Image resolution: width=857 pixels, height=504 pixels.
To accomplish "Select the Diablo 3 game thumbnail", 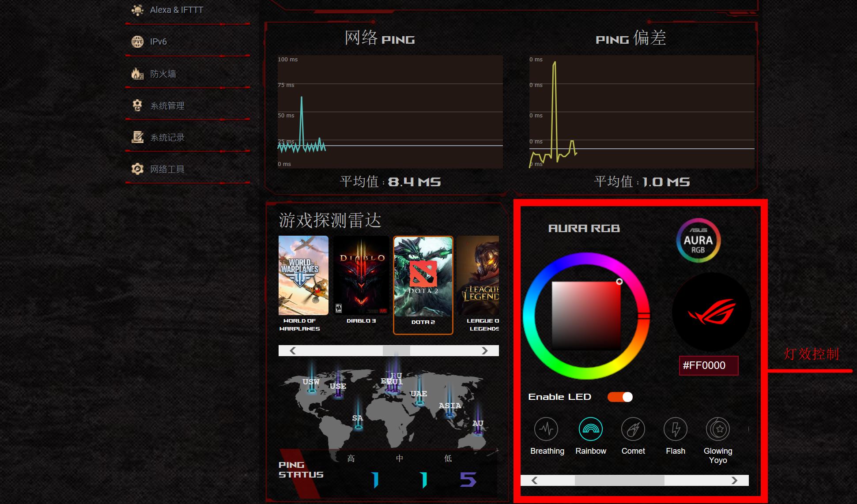I will [361, 275].
